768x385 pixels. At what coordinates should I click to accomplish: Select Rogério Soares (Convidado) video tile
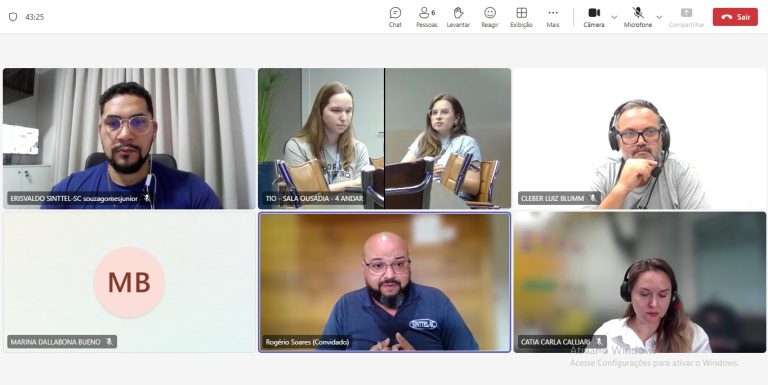384,282
